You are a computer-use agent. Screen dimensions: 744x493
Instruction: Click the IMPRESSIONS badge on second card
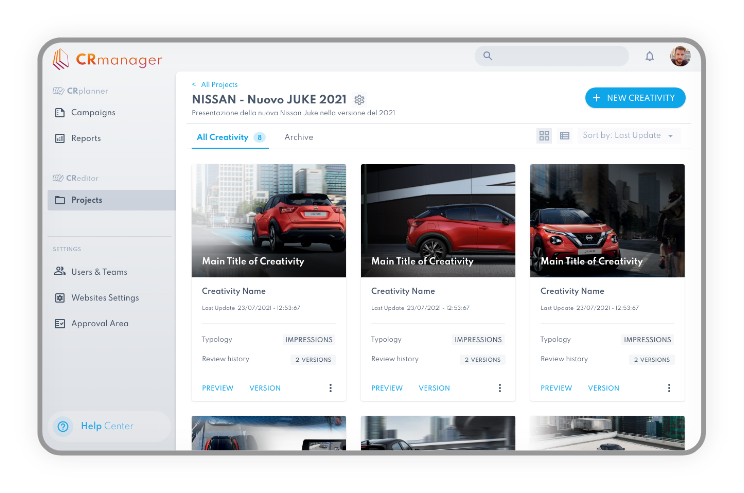point(478,340)
